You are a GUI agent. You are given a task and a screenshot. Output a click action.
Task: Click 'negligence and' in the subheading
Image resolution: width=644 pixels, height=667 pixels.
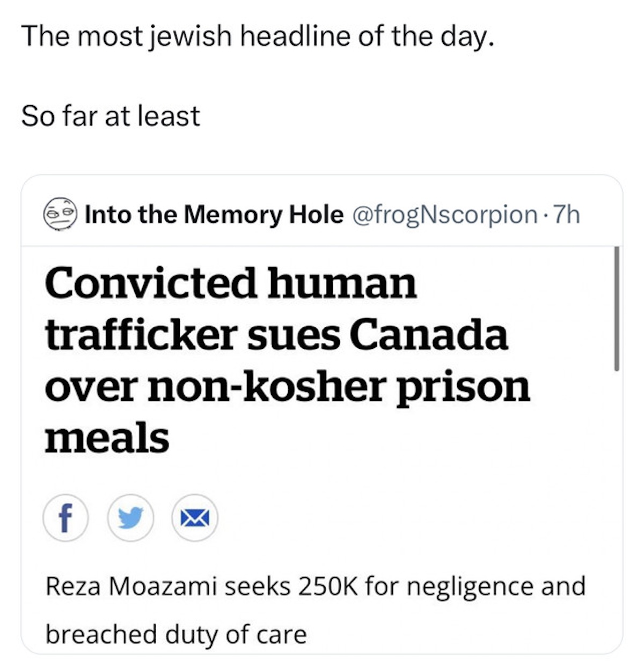tap(496, 585)
